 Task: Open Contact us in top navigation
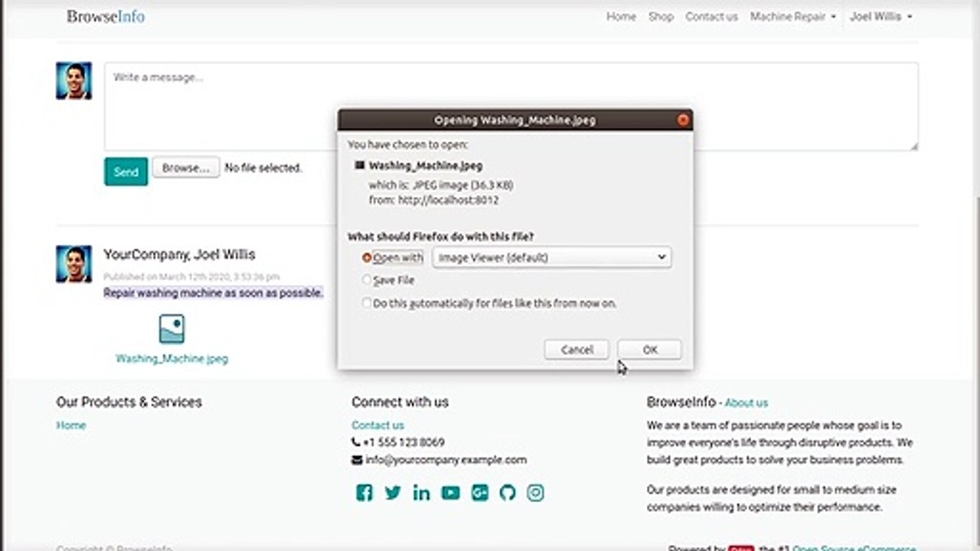pos(711,16)
